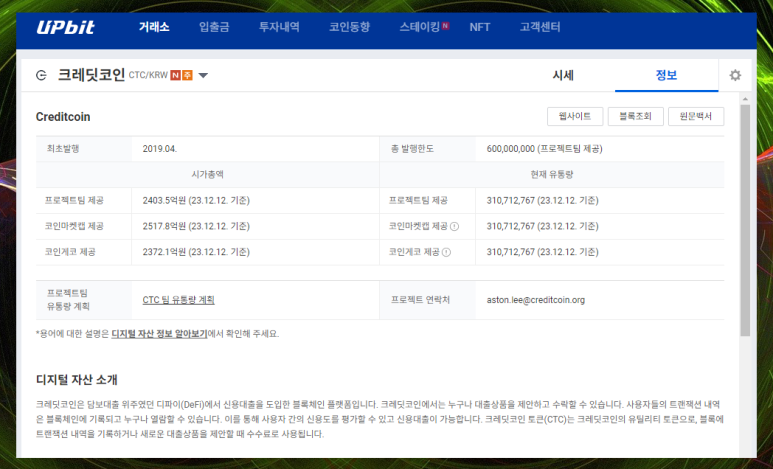Click the 시가총액 column header
This screenshot has height=469, width=773.
click(x=208, y=175)
